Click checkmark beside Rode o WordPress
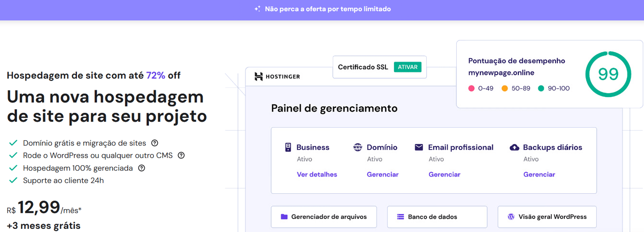Viewport: 644px width, 232px height. (13, 155)
